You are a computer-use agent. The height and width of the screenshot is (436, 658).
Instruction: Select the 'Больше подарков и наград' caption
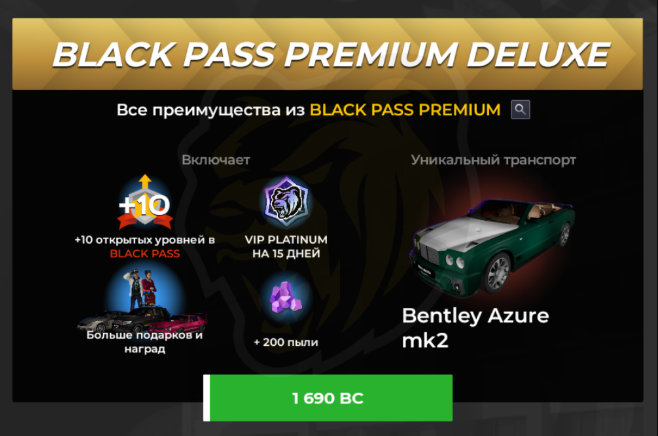144,342
